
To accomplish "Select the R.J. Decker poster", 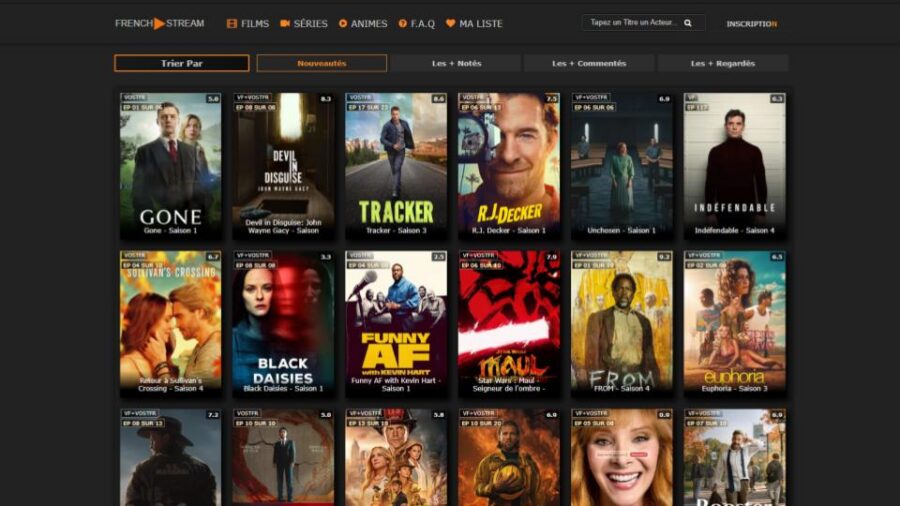I will pos(508,165).
